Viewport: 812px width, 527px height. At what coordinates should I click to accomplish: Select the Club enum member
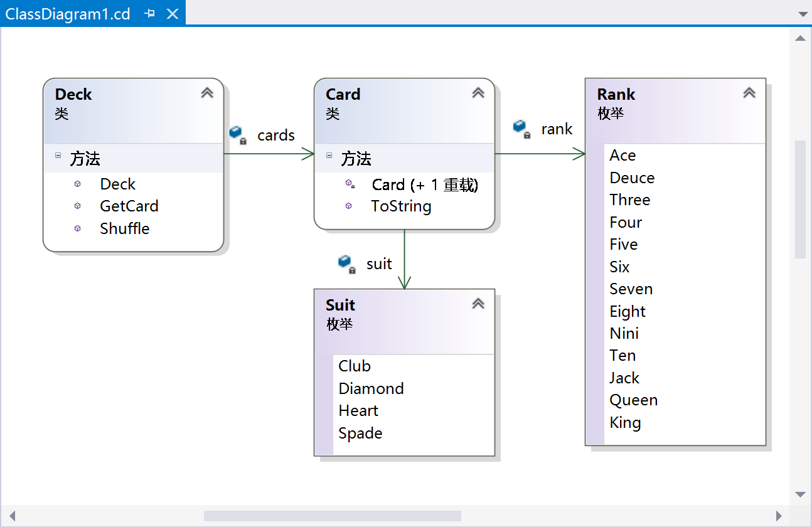pos(355,366)
